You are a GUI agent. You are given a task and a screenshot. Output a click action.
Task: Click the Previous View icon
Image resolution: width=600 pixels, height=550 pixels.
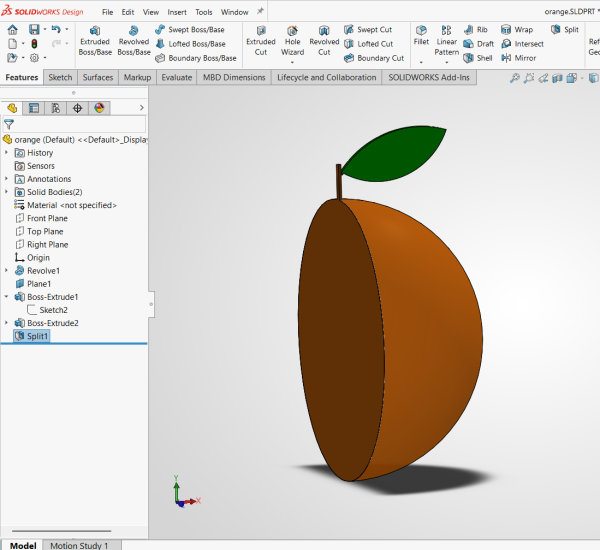(543, 78)
